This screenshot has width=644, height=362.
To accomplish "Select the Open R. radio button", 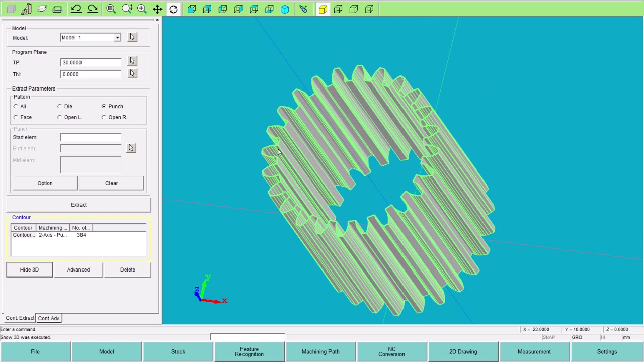I will click(104, 117).
